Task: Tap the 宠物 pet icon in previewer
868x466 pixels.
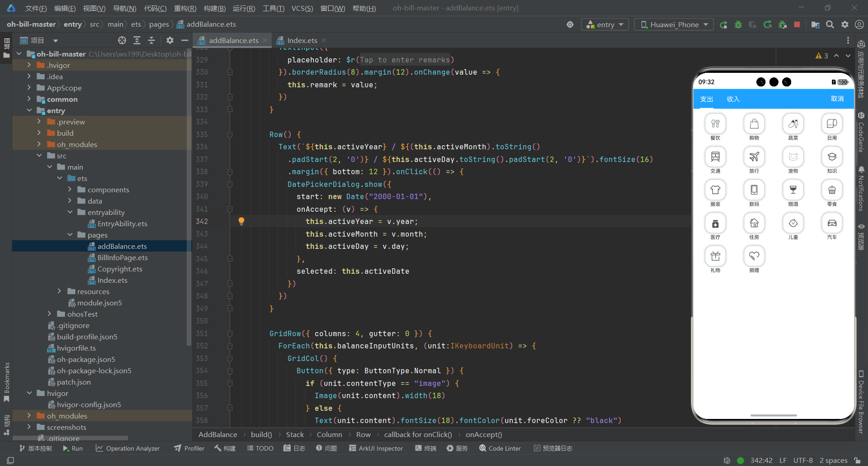Action: coord(793,157)
